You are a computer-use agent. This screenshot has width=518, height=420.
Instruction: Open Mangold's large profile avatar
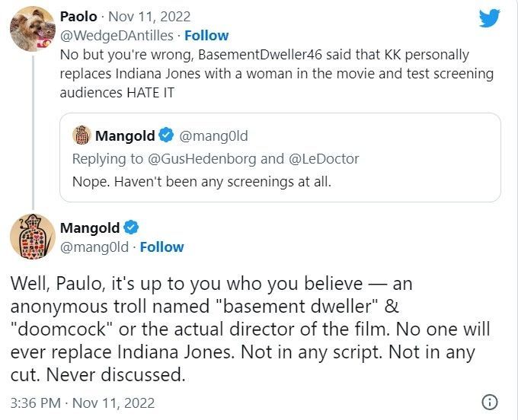click(x=32, y=237)
